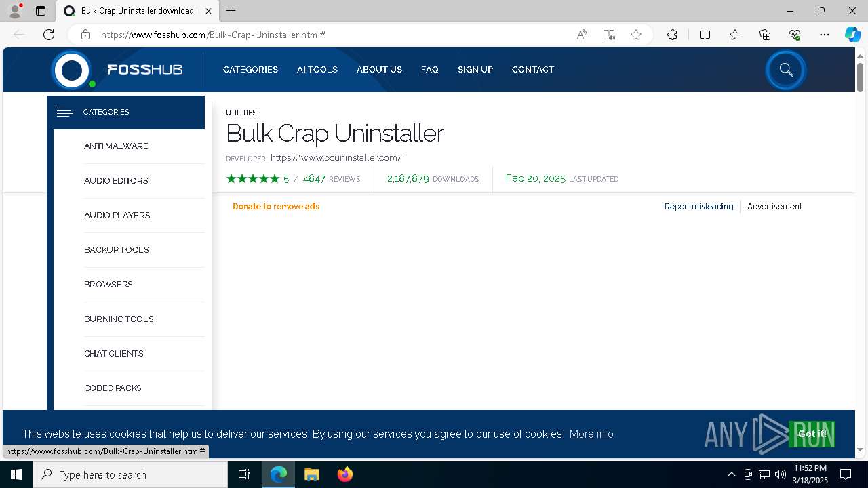Dismiss cookies with Got it! button
Screen dimensions: 868x488
[x=812, y=434]
